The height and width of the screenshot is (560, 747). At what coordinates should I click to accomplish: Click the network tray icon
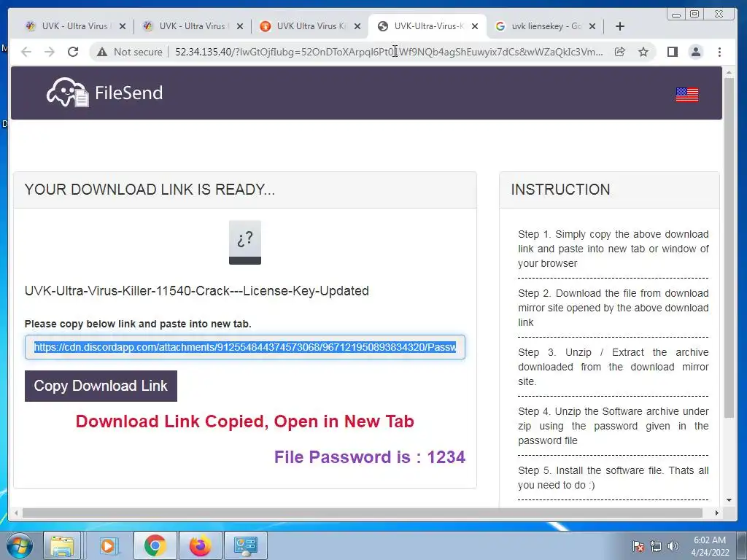point(656,546)
